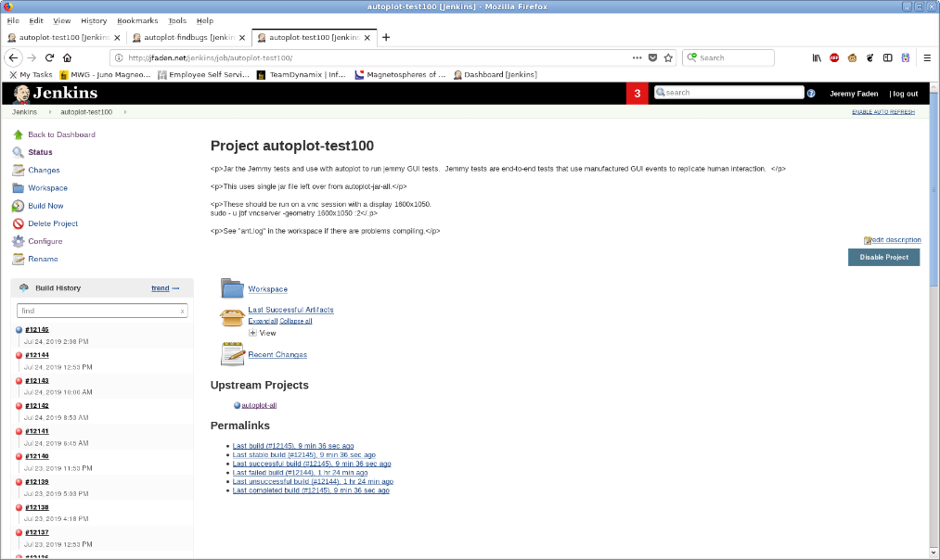This screenshot has width=940, height=560.
Task: Click user name Jeremy Faden
Action: point(854,94)
